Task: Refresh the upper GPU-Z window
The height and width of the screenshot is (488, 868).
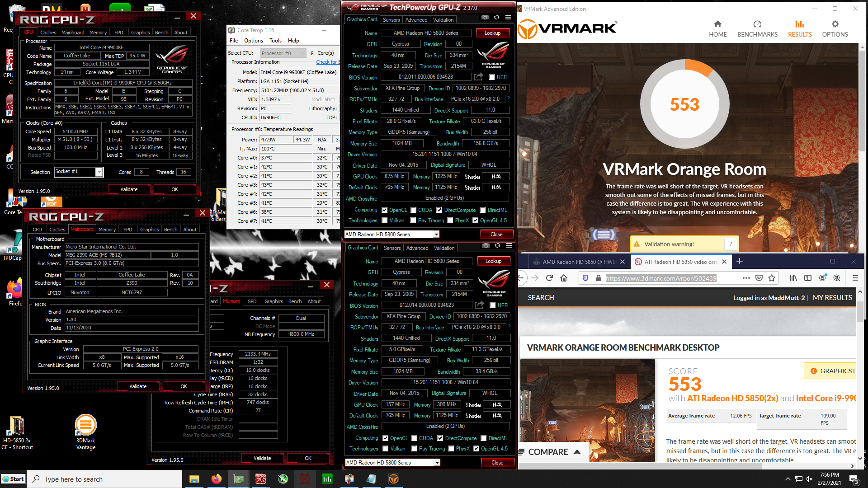Action: (x=496, y=18)
